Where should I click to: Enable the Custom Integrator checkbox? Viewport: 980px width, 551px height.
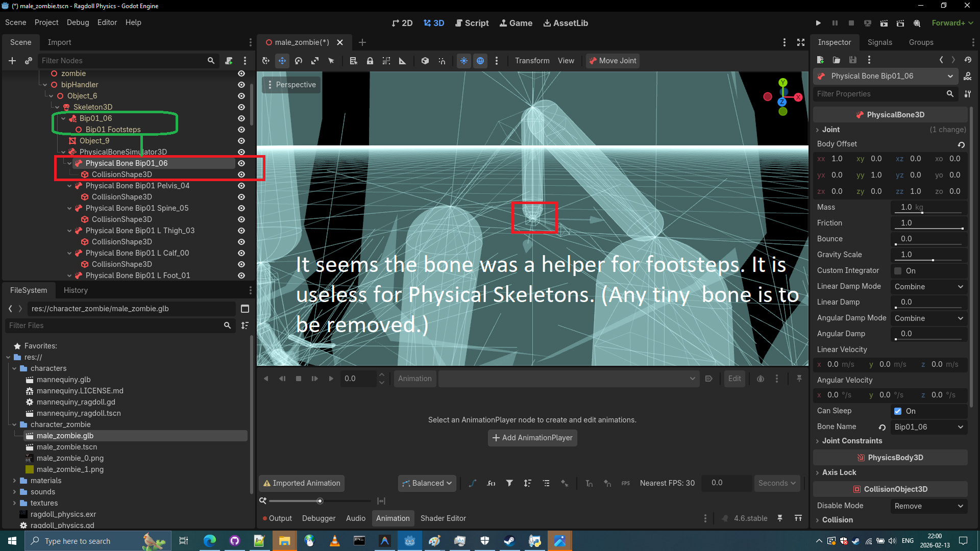tap(898, 271)
